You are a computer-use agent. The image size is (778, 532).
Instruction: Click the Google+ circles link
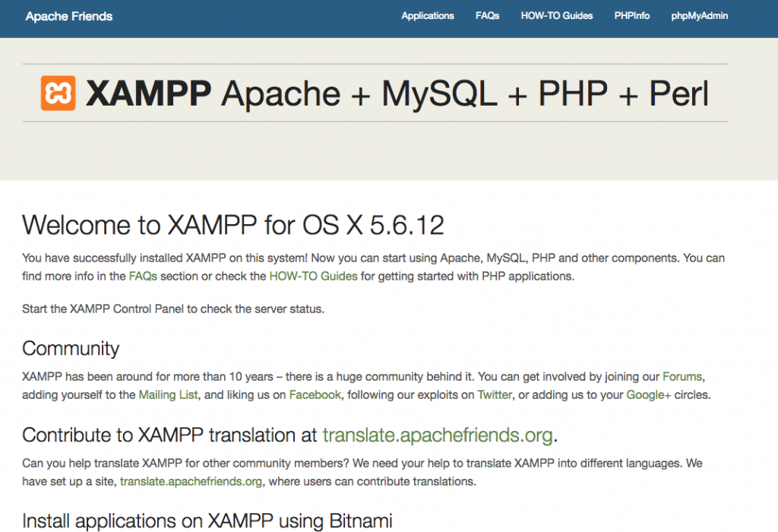(x=647, y=394)
